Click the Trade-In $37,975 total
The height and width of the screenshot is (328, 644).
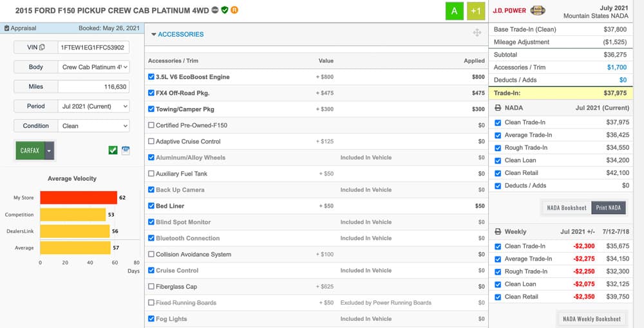coord(615,93)
